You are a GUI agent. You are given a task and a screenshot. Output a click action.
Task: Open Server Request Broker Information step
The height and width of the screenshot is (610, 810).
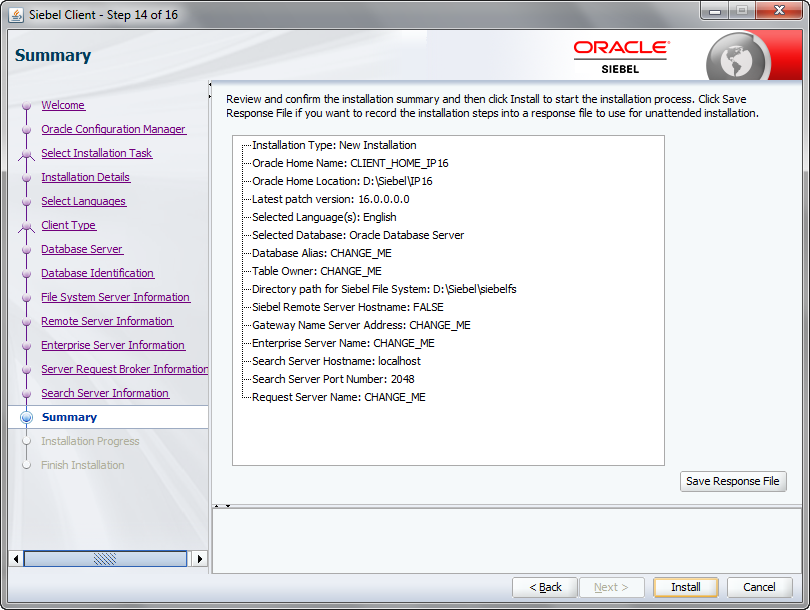click(x=124, y=369)
